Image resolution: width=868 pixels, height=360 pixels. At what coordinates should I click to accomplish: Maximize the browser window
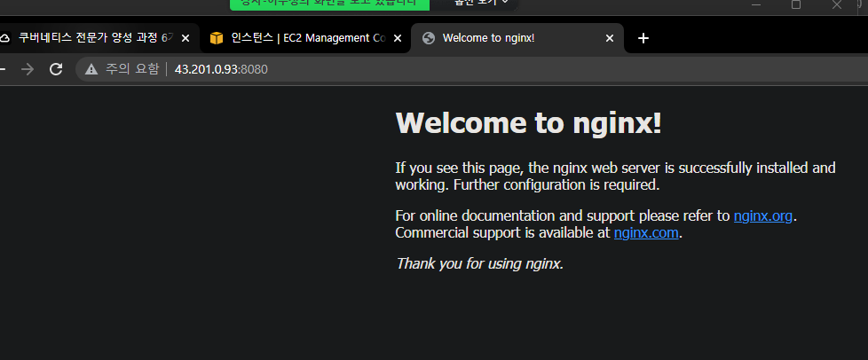coord(796,4)
